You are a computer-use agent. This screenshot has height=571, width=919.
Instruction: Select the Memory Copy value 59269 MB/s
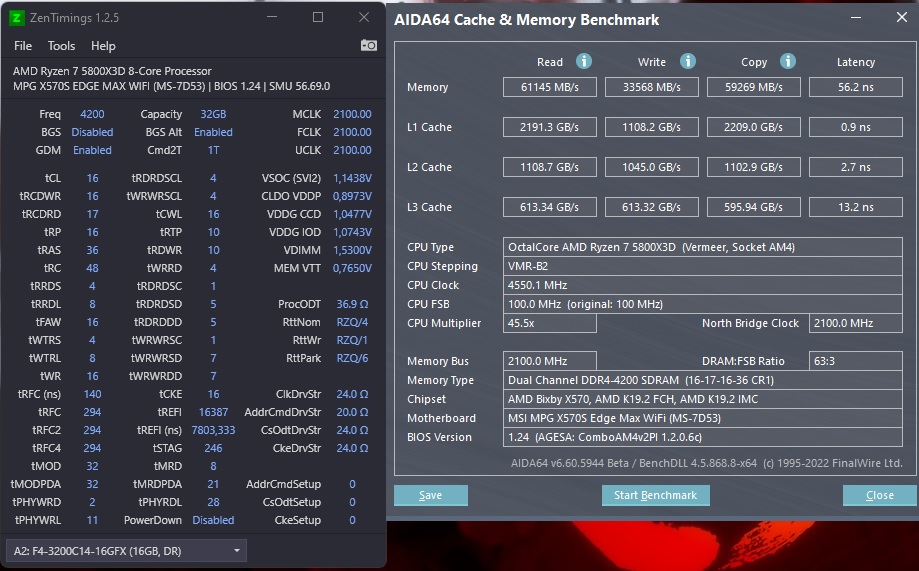point(754,87)
